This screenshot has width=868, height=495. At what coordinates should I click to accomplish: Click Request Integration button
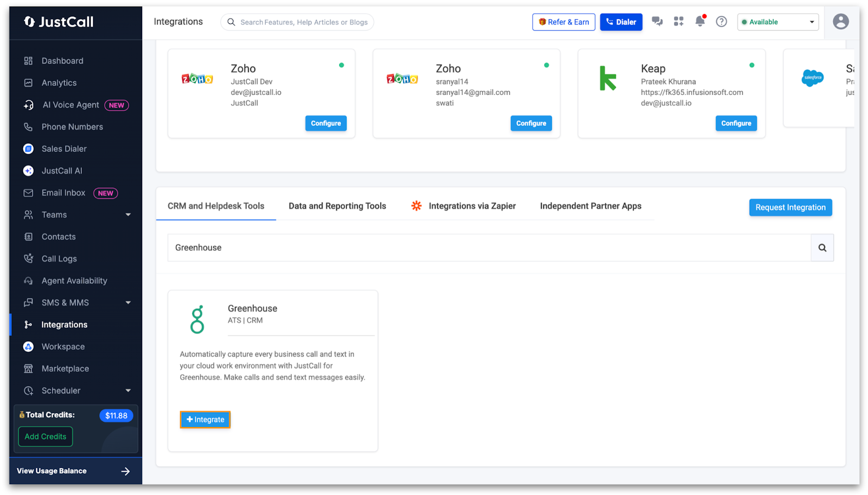click(x=790, y=207)
